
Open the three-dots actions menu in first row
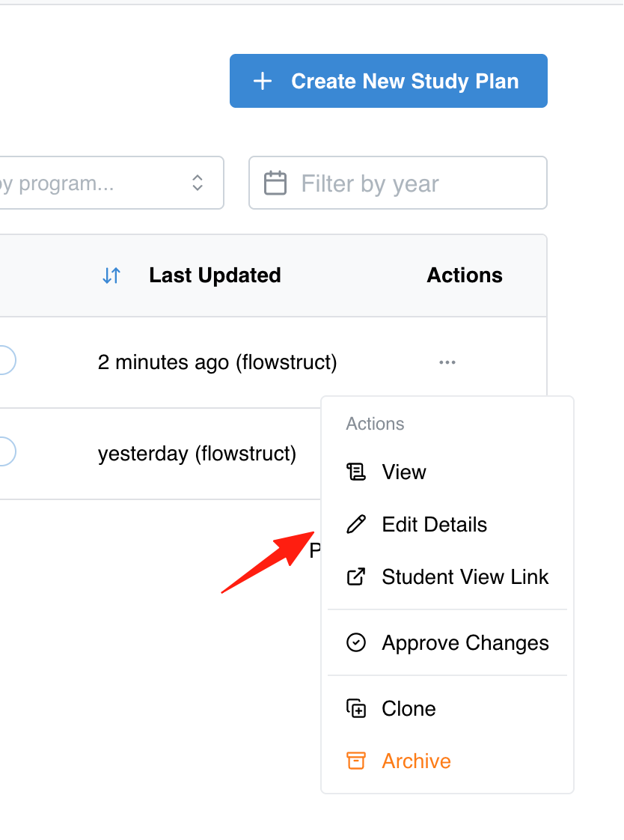pyautogui.click(x=447, y=362)
